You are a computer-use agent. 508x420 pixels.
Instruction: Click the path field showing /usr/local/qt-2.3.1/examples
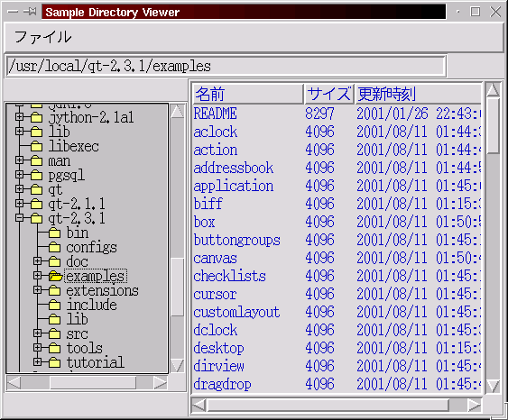point(226,67)
